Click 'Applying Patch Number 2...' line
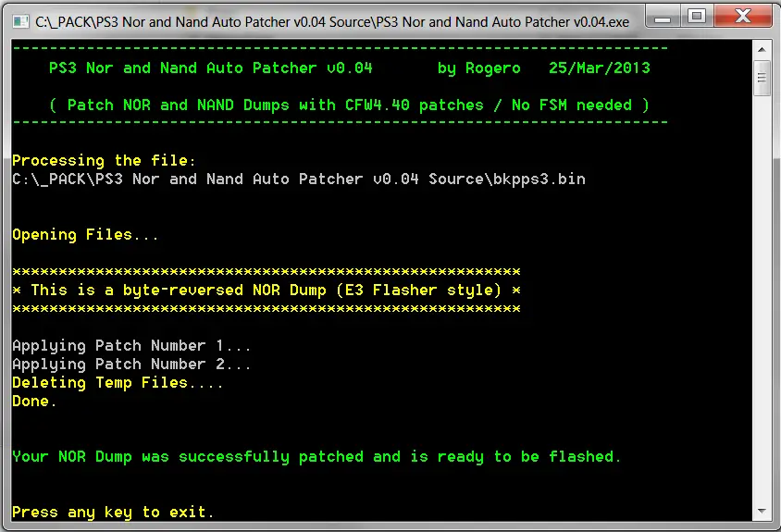The image size is (781, 532). point(131,365)
